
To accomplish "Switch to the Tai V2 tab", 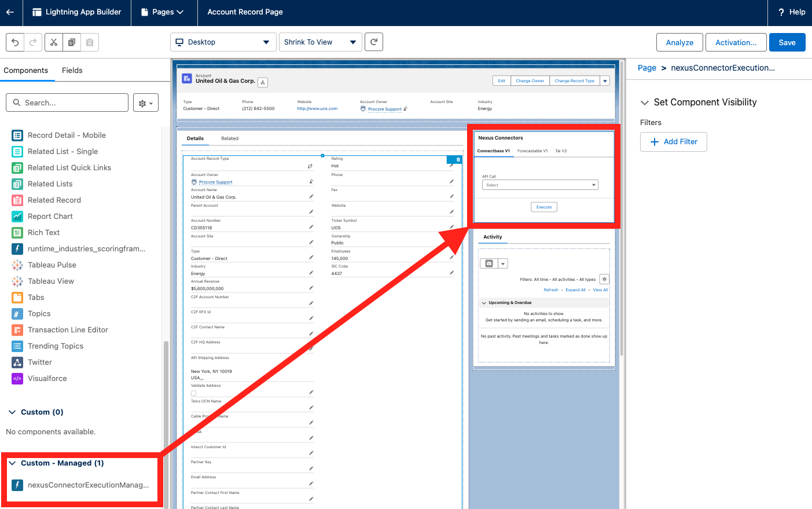I will [561, 151].
